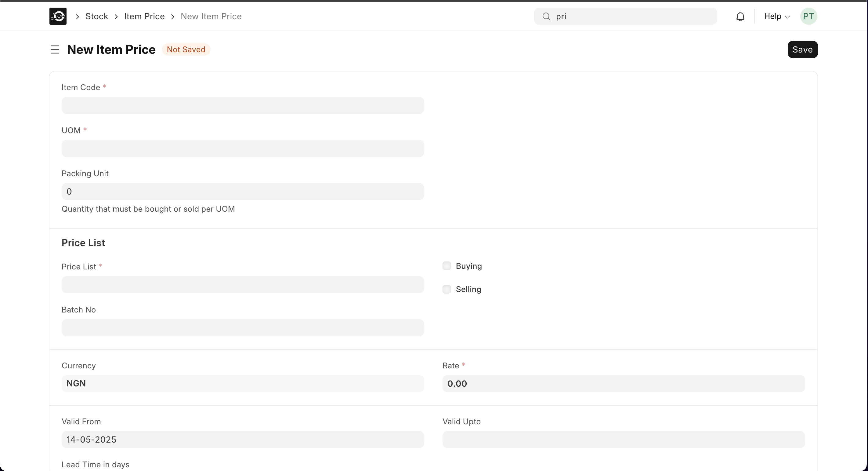The width and height of the screenshot is (868, 471).
Task: Open Item Price list from breadcrumb
Action: click(144, 16)
